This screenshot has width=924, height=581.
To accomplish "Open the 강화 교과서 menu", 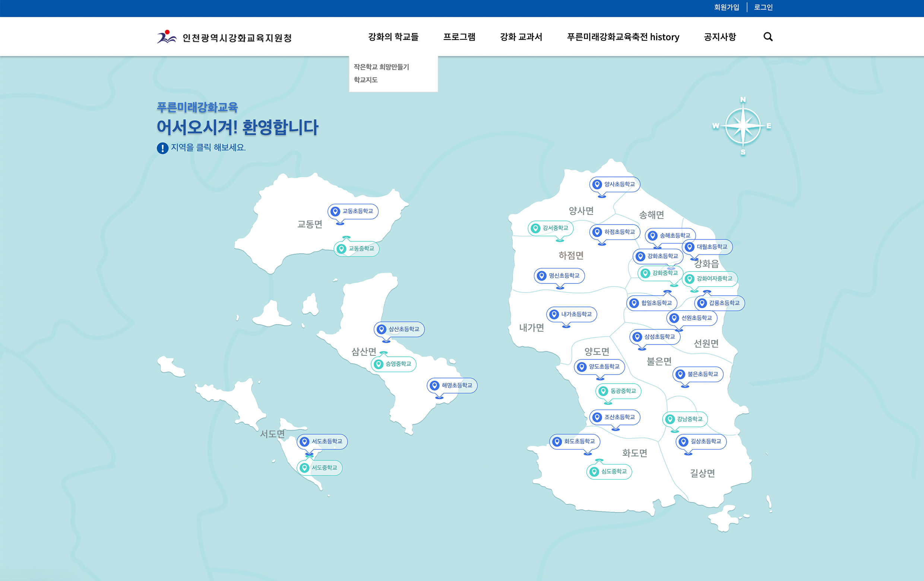I will (x=521, y=37).
